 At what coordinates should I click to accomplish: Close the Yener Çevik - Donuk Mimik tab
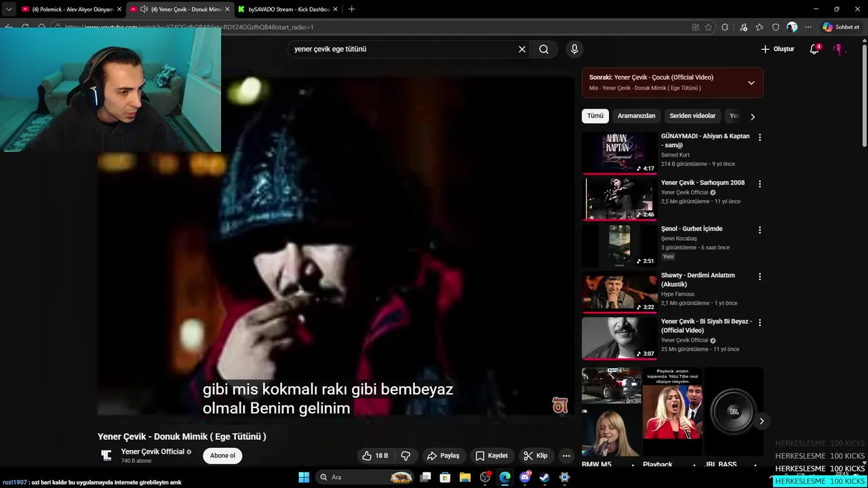click(227, 9)
